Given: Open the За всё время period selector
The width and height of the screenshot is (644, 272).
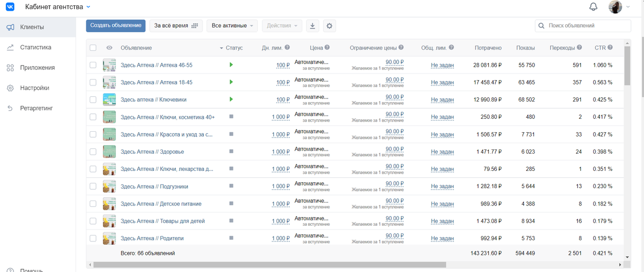Looking at the screenshot, I should (176, 26).
